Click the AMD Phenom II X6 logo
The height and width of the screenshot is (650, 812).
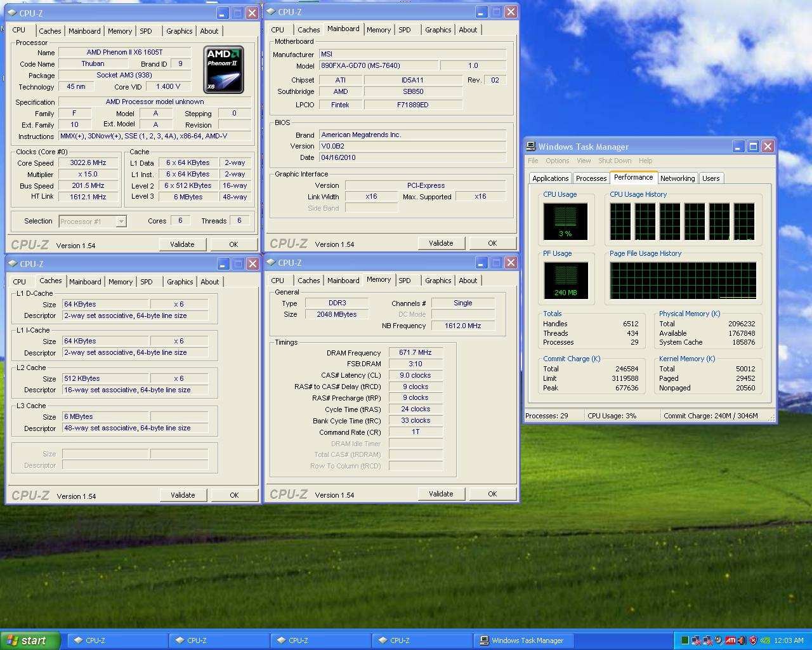(x=223, y=69)
